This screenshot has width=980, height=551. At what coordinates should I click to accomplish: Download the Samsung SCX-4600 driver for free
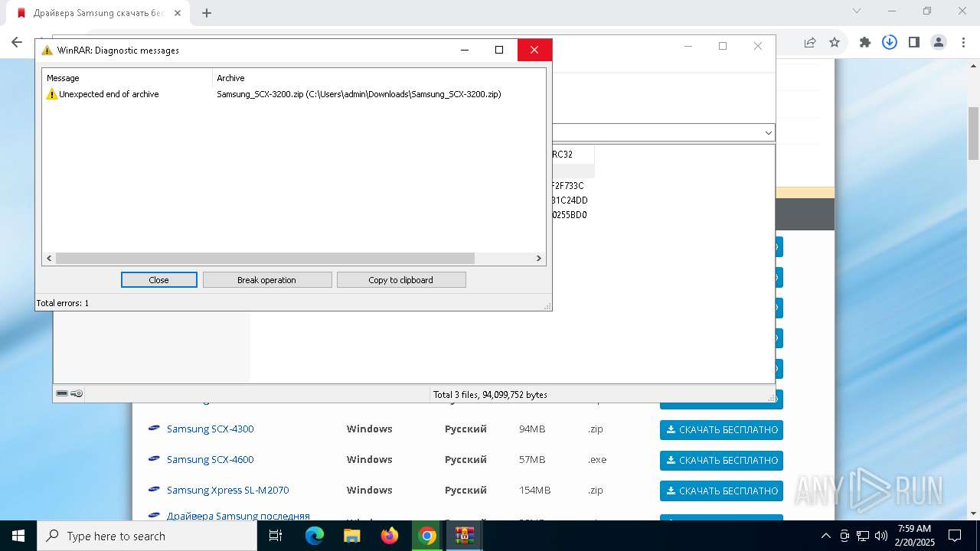pos(721,460)
